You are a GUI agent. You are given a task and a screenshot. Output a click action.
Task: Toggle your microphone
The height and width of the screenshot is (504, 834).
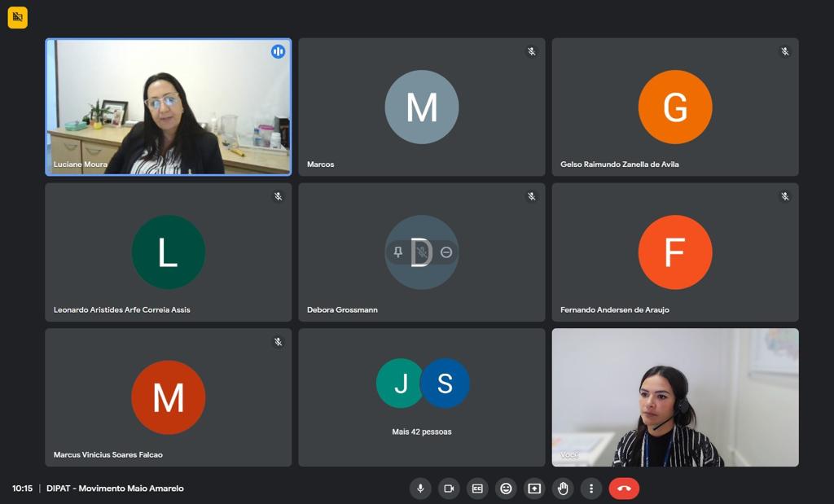pos(420,489)
